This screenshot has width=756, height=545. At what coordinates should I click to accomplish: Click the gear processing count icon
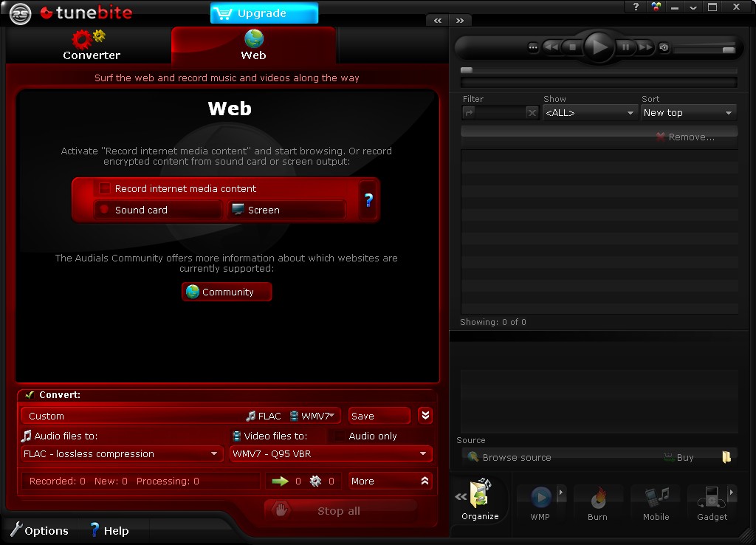(x=315, y=481)
